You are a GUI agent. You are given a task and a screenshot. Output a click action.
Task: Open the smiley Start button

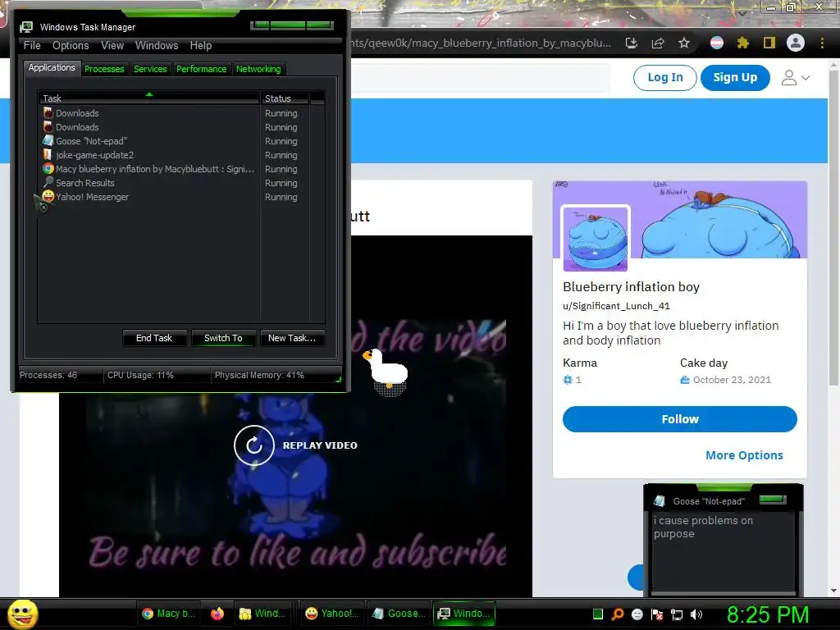coord(22,614)
